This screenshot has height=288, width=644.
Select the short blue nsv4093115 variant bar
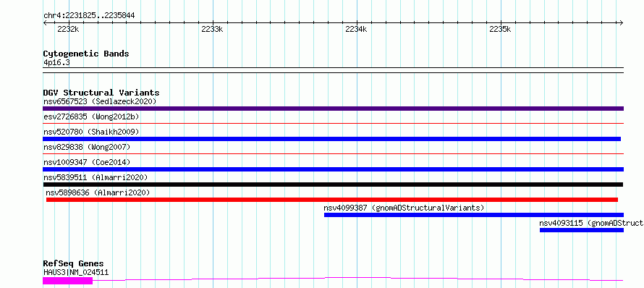tap(582, 230)
